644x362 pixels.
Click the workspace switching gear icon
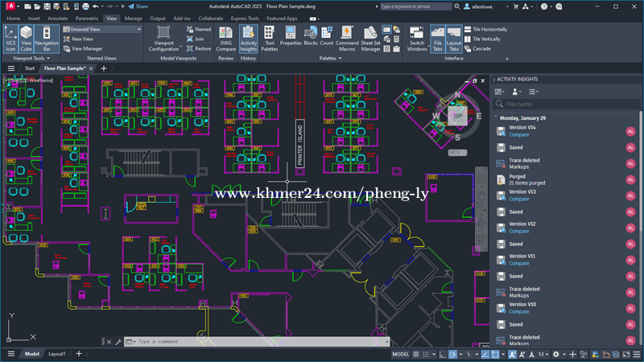pos(555,354)
